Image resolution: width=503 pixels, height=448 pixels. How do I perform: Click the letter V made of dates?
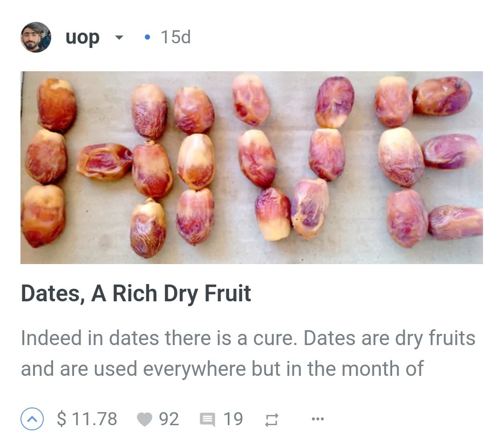point(292,157)
